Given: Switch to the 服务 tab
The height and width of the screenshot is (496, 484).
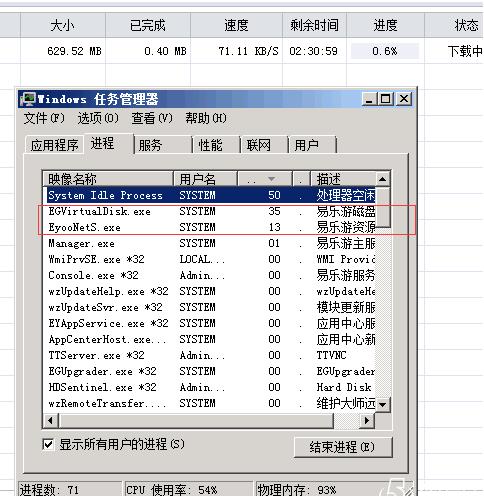Looking at the screenshot, I should point(163,145).
